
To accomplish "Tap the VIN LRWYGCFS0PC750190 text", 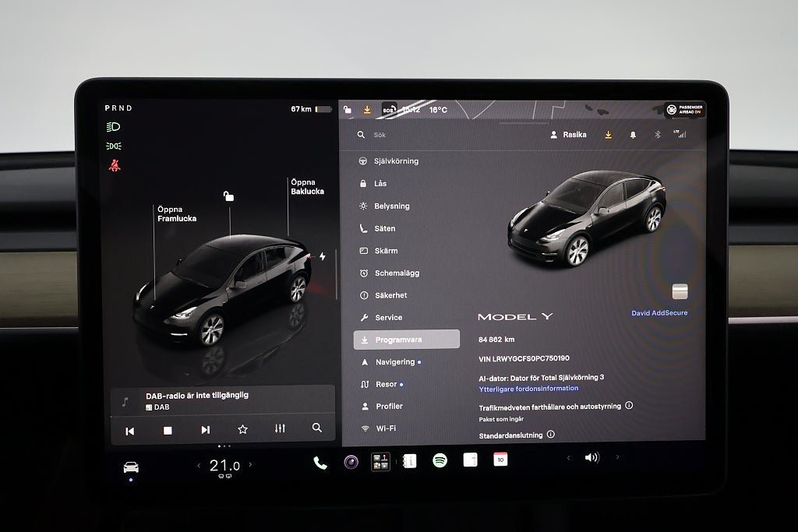I will (x=524, y=358).
